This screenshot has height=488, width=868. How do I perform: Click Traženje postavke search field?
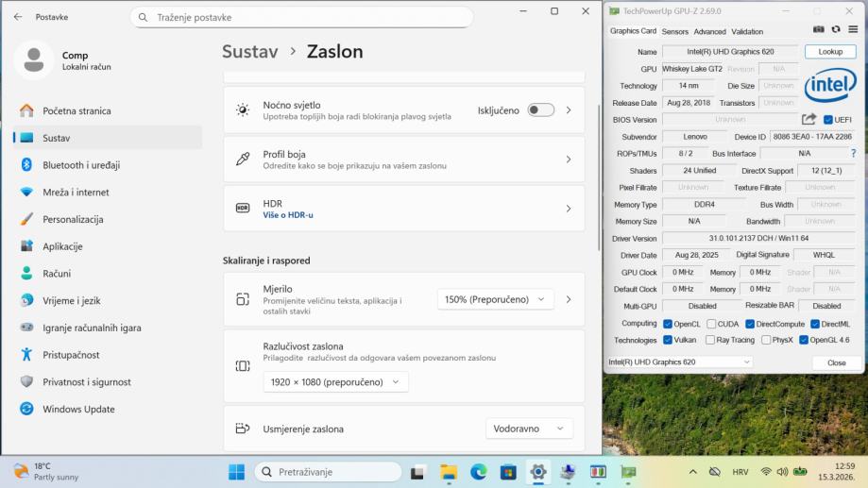coord(301,18)
